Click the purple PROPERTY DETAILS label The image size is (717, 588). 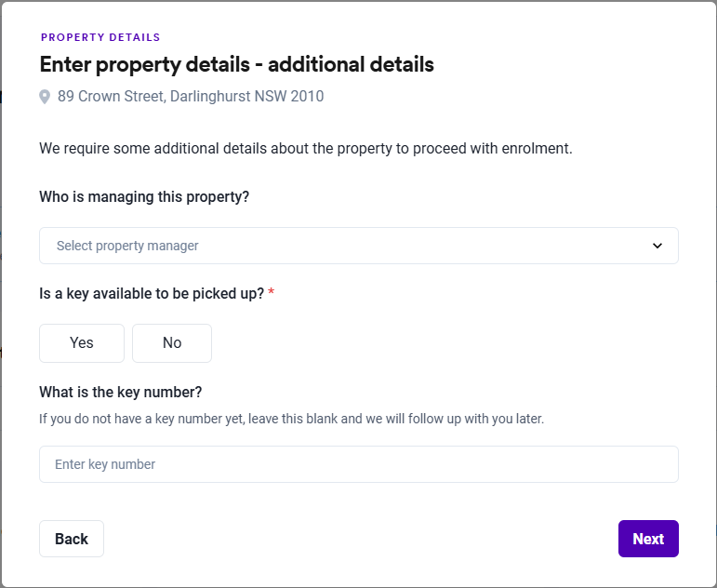(x=100, y=38)
